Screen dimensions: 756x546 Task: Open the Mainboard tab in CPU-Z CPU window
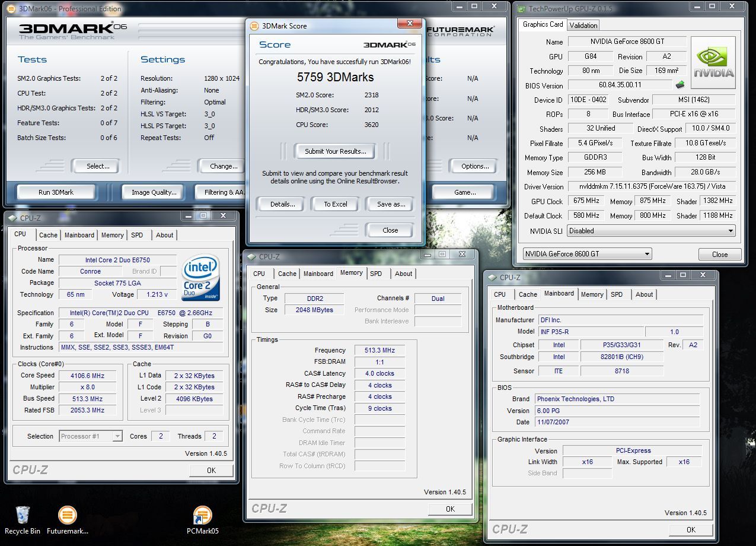click(79, 235)
